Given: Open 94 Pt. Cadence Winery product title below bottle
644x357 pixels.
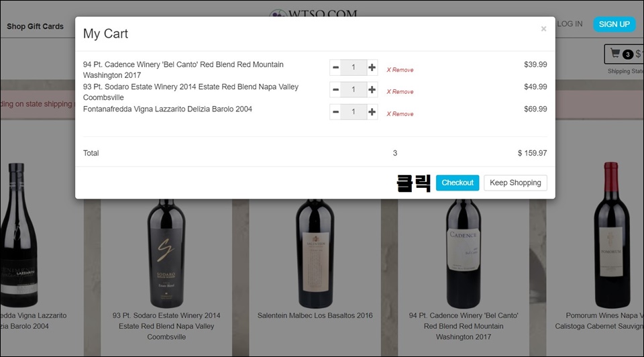Looking at the screenshot, I should [464, 326].
